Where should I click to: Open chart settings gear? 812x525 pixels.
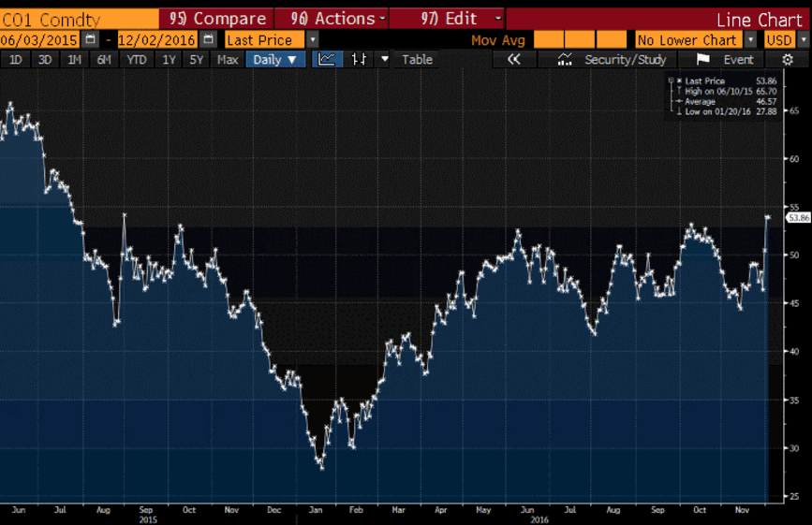787,60
